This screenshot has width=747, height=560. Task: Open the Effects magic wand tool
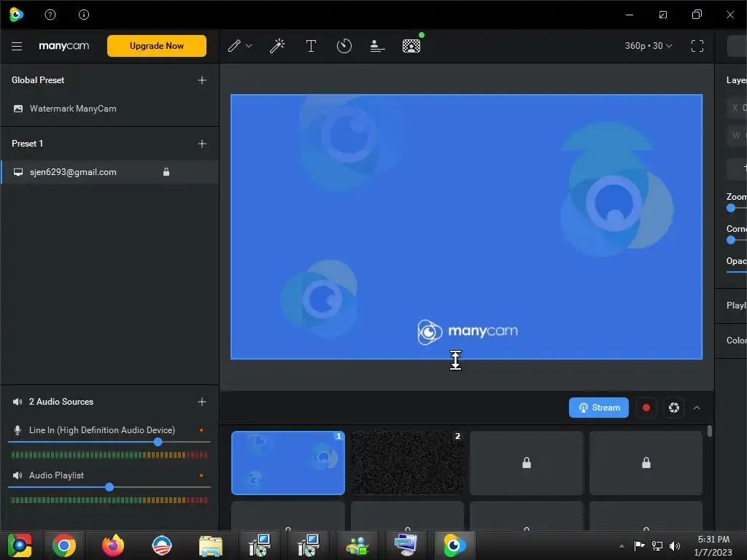coord(277,46)
